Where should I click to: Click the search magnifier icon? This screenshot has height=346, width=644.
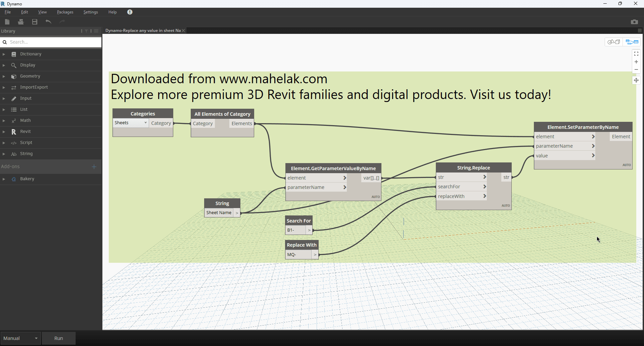click(5, 42)
